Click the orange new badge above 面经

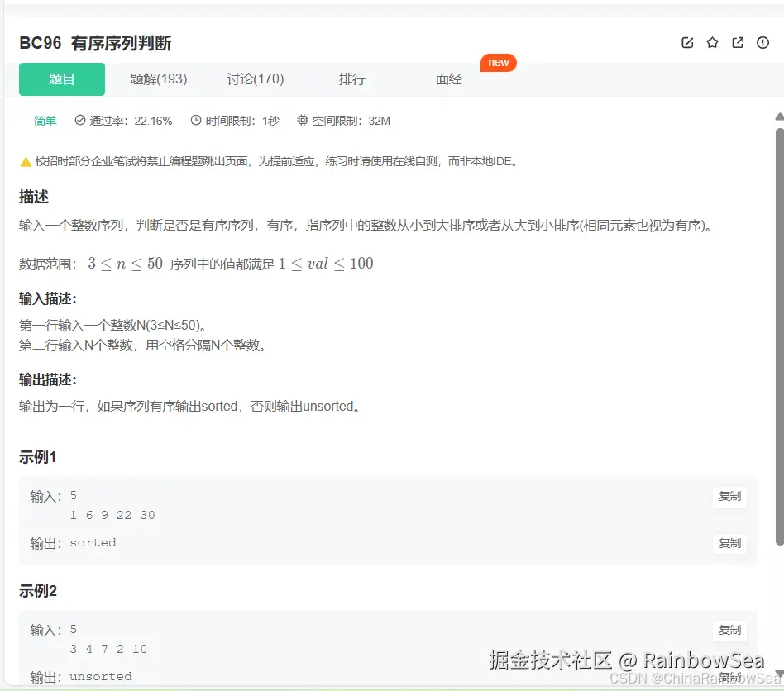[498, 62]
